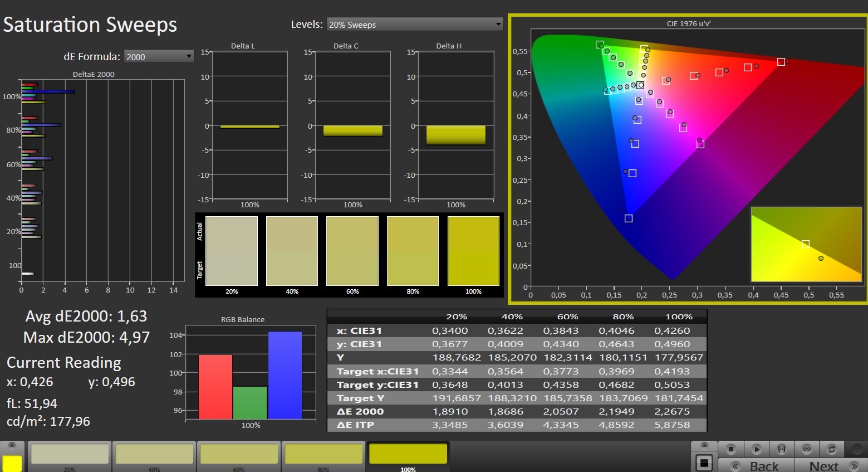Start the play/read series icon

click(756, 449)
